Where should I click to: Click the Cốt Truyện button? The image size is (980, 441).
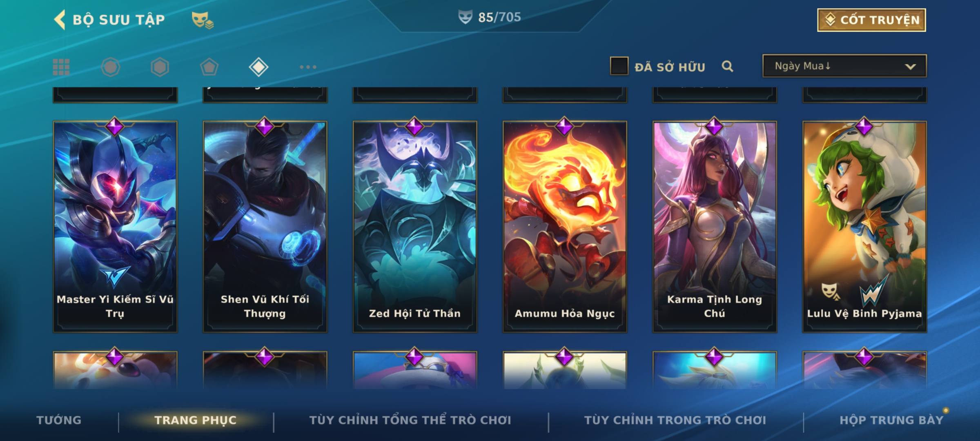871,20
